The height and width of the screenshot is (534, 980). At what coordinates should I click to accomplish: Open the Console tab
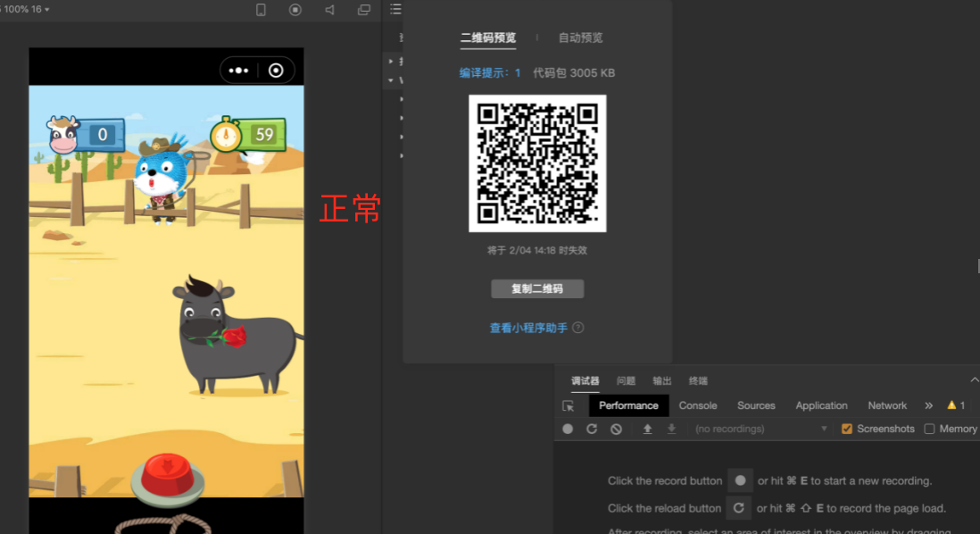pos(697,405)
